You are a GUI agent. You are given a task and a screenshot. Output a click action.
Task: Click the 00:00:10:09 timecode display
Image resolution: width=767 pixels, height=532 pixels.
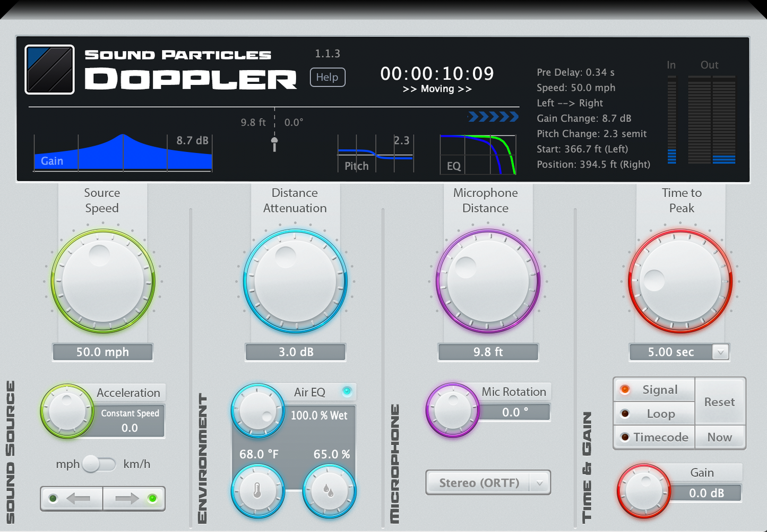click(436, 73)
